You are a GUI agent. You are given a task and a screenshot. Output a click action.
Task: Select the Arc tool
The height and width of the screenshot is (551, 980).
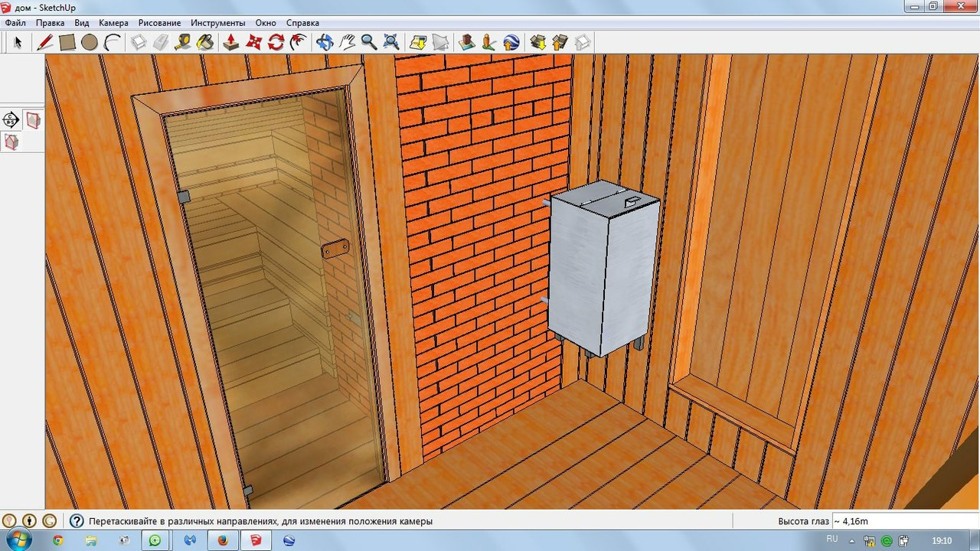coord(113,42)
